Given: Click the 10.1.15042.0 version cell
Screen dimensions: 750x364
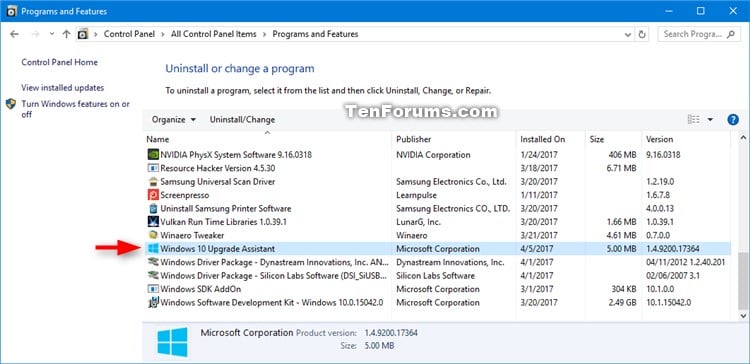Looking at the screenshot, I should click(x=669, y=302).
